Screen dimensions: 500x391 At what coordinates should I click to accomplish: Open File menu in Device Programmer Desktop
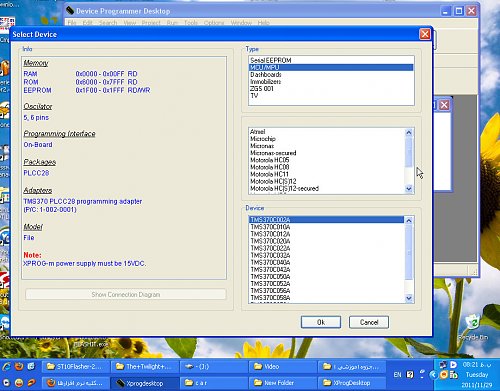click(72, 23)
